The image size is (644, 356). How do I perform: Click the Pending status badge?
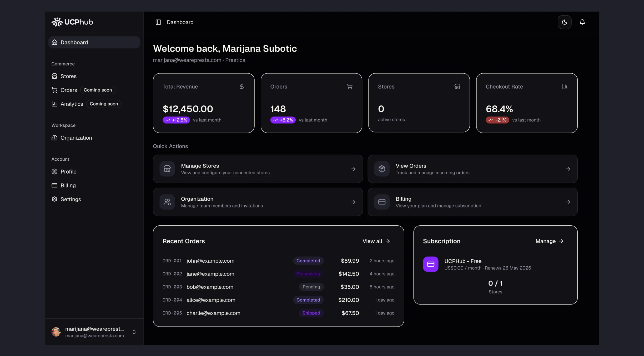(311, 287)
